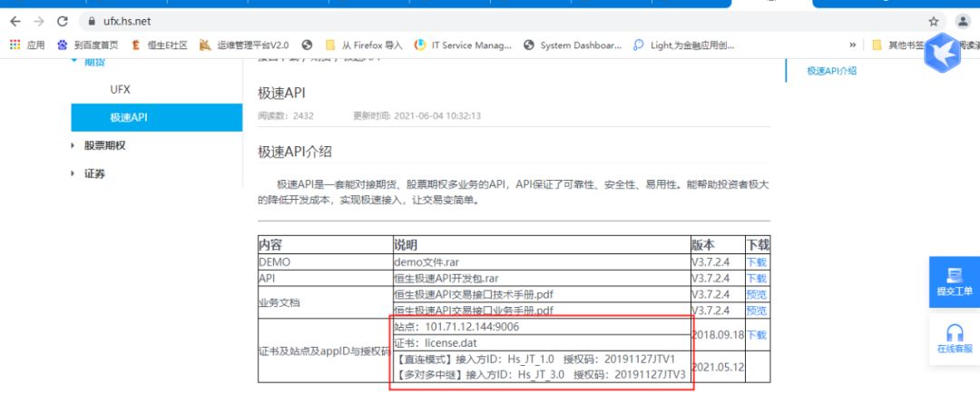This screenshot has width=980, height=405.
Task: Click the 业务文档 row label cell
Action: click(325, 302)
